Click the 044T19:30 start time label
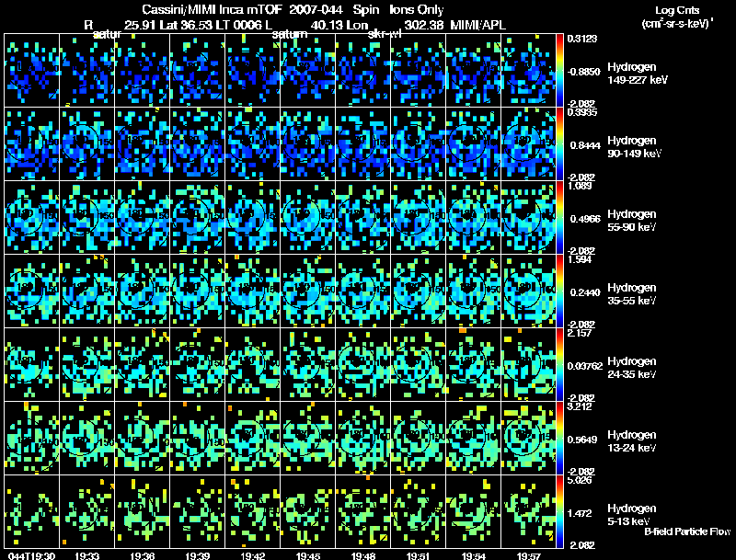The width and height of the screenshot is (736, 560). point(31,555)
